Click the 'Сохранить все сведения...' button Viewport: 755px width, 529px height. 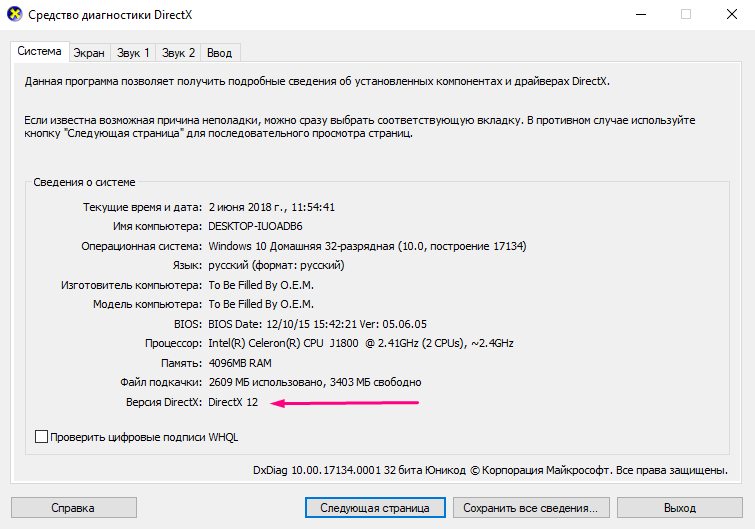click(531, 508)
